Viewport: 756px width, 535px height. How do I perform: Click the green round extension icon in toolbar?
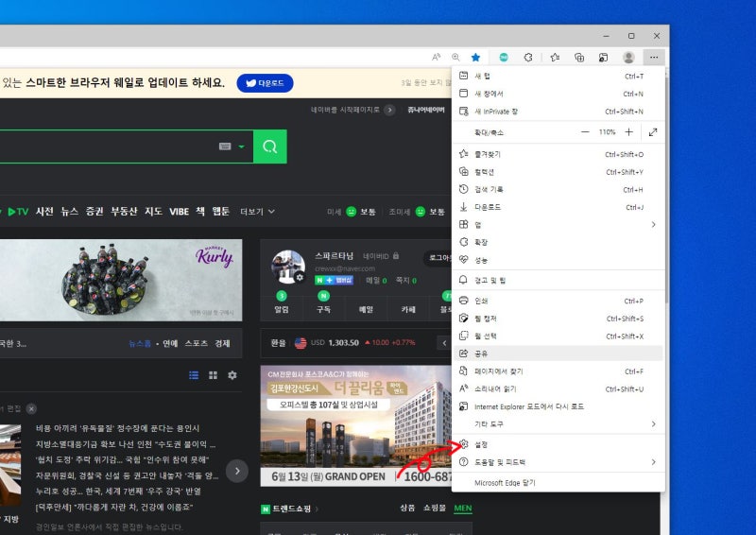[x=504, y=58]
